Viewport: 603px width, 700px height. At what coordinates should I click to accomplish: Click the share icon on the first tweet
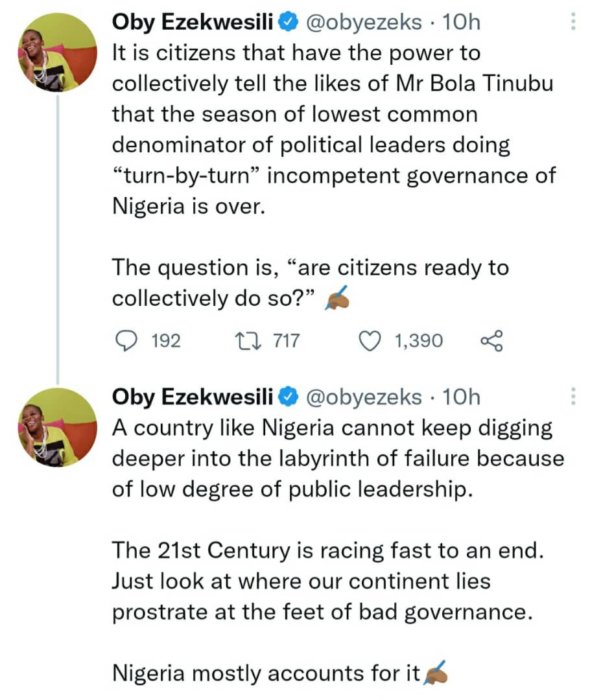(x=491, y=340)
